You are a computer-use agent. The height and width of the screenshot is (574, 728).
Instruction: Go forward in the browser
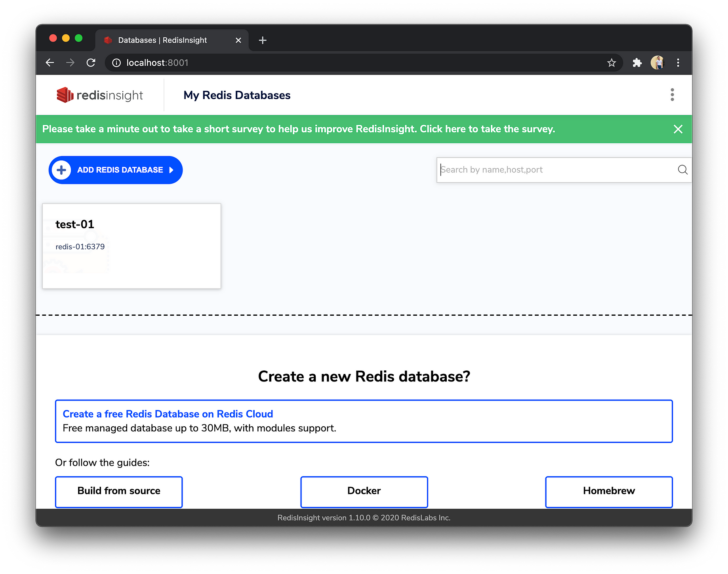click(71, 63)
